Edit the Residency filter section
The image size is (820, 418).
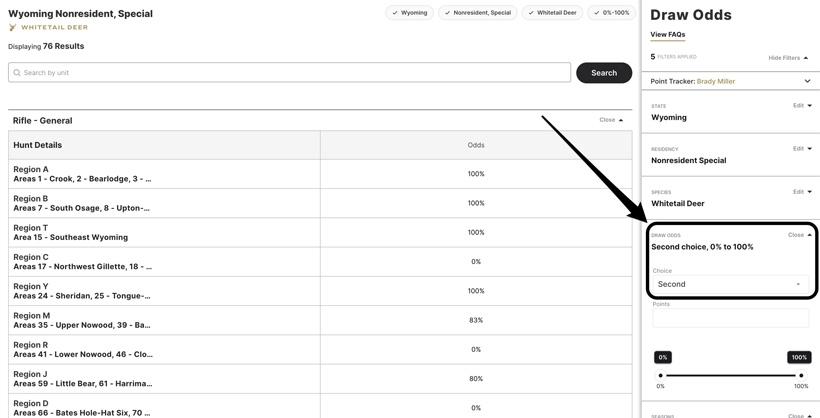click(x=802, y=148)
